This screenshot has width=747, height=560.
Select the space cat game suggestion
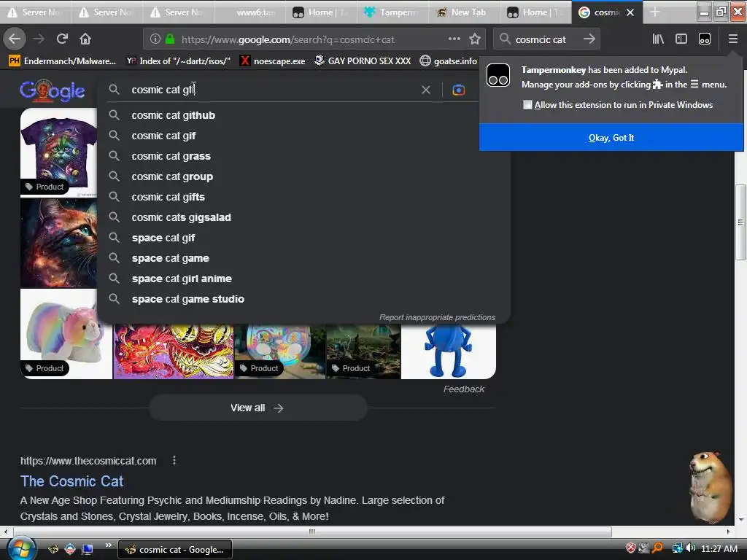[303, 259]
